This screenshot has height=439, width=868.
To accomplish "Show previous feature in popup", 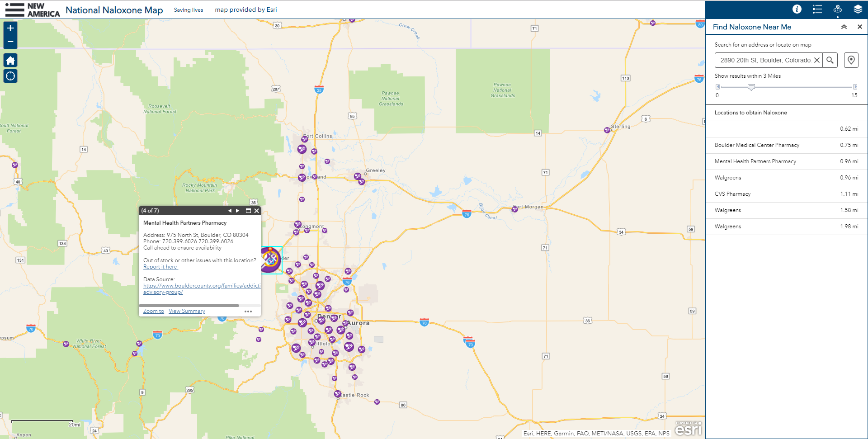I will tap(230, 211).
